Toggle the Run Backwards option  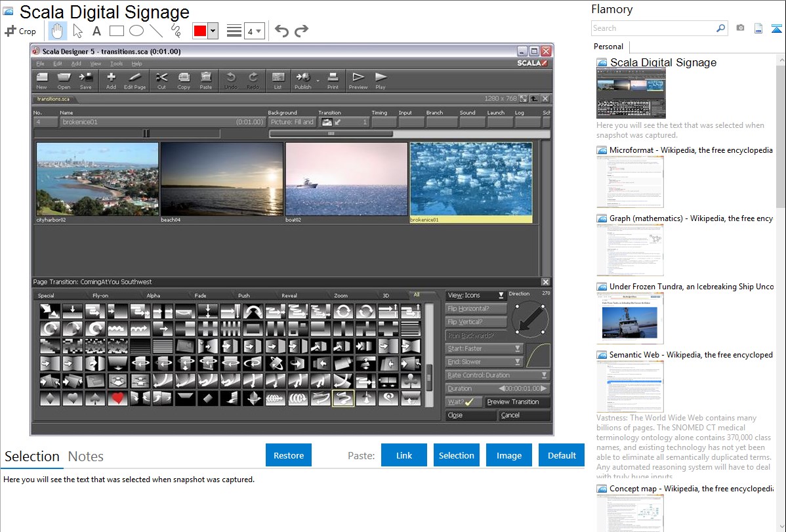476,335
